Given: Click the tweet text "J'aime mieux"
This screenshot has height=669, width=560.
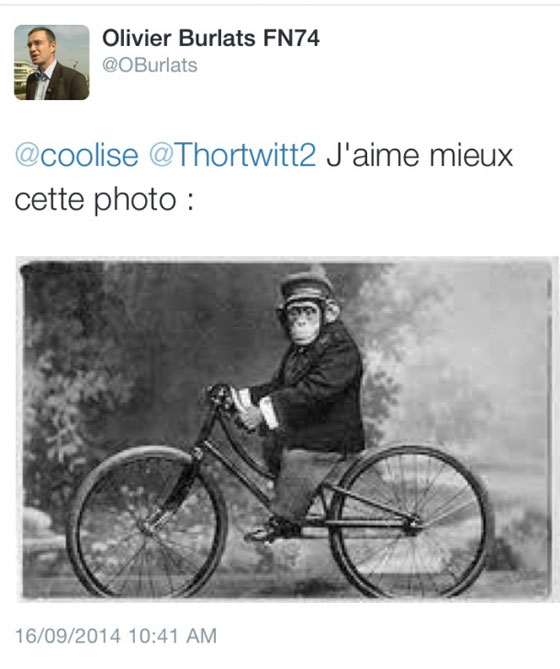Looking at the screenshot, I should point(419,154).
